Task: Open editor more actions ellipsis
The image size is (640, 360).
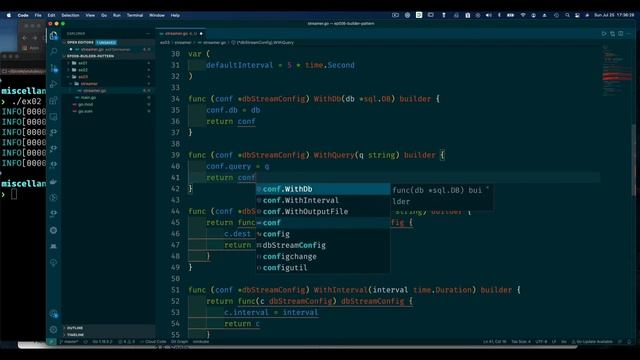Action: 629,33
